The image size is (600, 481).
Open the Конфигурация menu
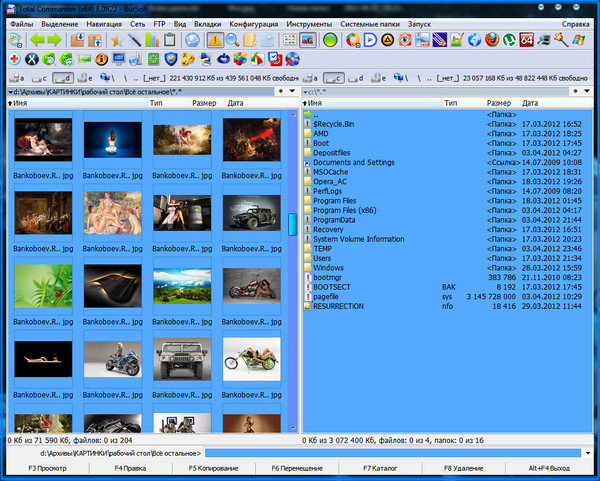(x=253, y=22)
